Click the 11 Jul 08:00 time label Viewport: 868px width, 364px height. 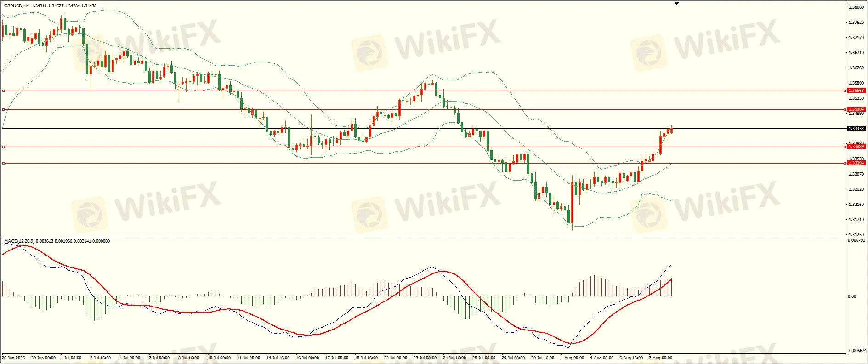tap(249, 358)
